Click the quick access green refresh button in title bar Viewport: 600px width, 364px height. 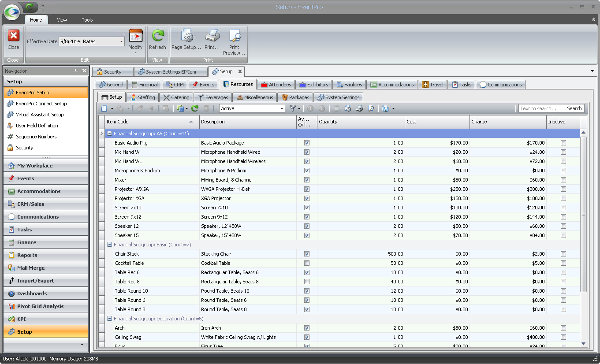[30, 7]
